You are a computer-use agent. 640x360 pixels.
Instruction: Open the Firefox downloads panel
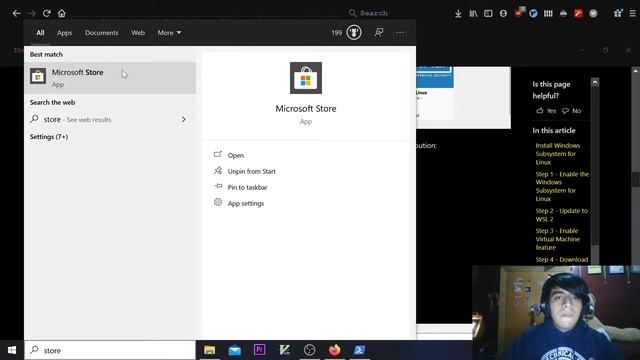point(458,13)
